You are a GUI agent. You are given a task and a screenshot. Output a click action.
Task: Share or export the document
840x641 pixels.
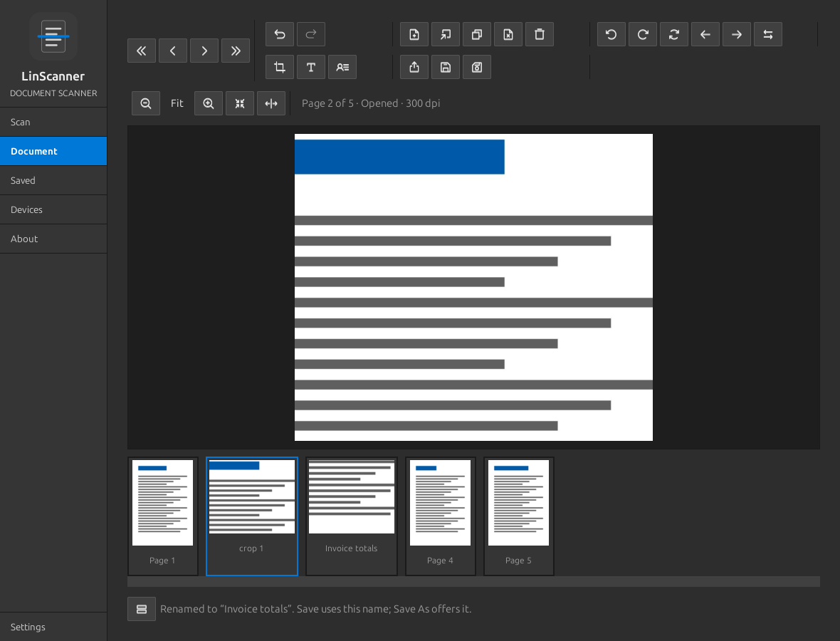(414, 67)
